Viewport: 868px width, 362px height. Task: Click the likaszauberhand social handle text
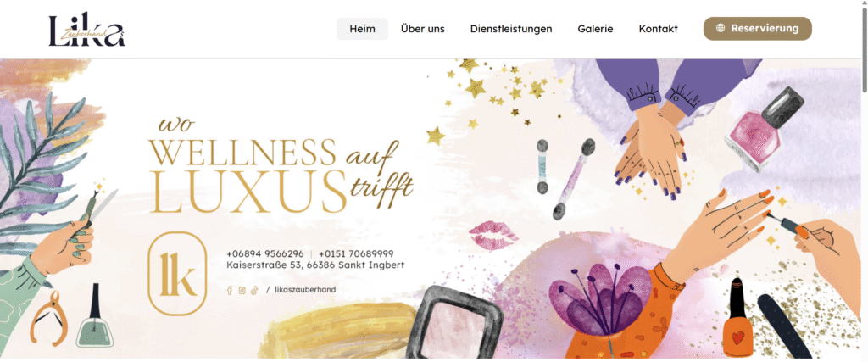click(x=305, y=289)
